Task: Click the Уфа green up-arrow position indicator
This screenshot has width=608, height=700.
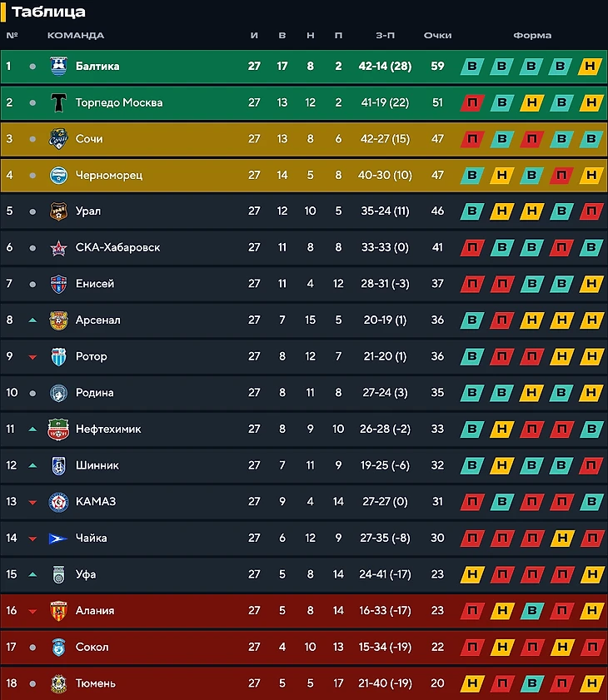Action: pos(32,574)
